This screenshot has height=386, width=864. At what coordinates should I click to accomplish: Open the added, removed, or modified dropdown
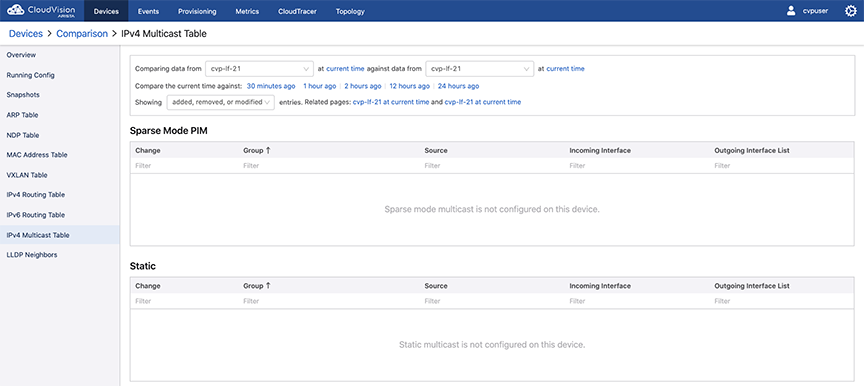pyautogui.click(x=220, y=102)
